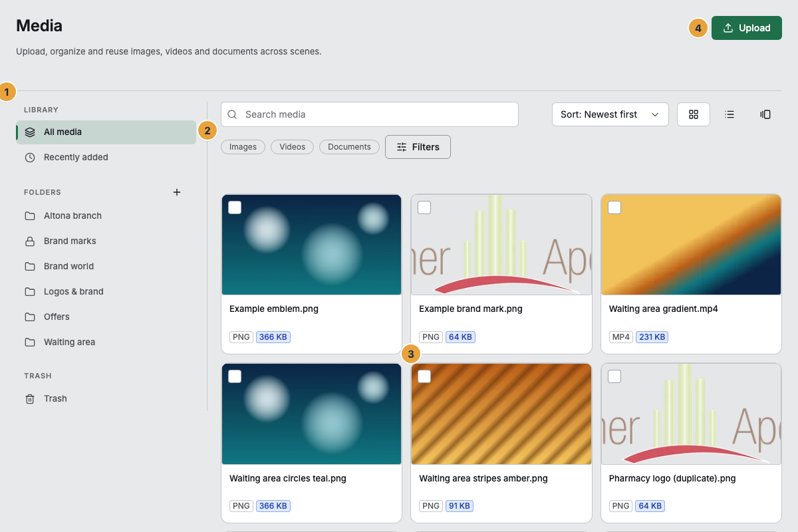Screen dimensions: 798x532
Task: Click the chevron in the Sort dropdown
Action: (655, 114)
